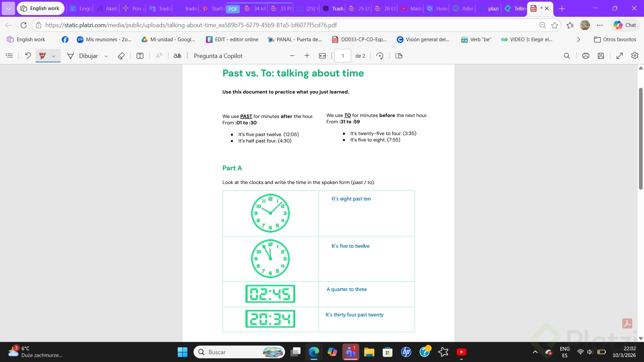Viewport: 644px width, 362px height.
Task: Click the add text box tool
Action: coord(140,56)
